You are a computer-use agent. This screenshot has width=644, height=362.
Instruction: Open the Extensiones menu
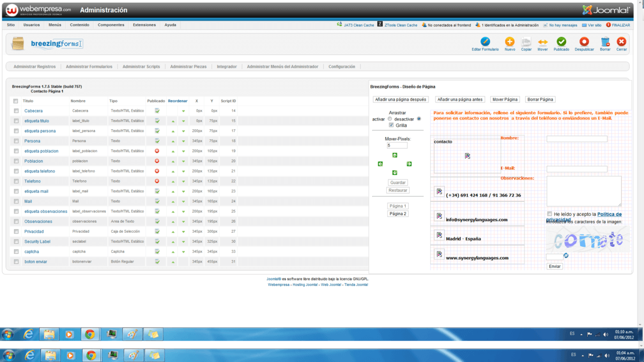pyautogui.click(x=144, y=25)
